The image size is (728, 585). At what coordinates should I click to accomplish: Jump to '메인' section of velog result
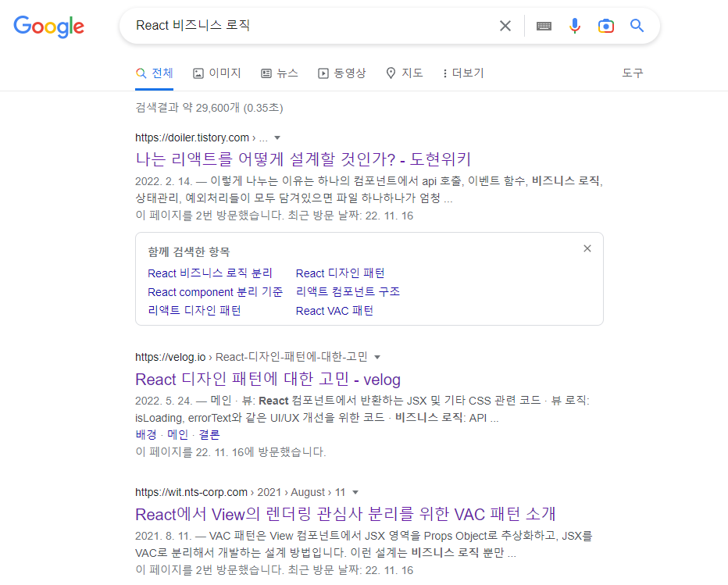[x=178, y=435]
